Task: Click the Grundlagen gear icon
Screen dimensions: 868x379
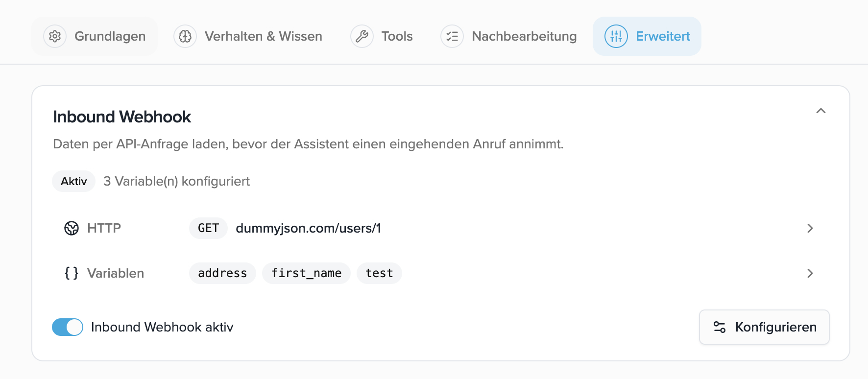Action: click(55, 36)
